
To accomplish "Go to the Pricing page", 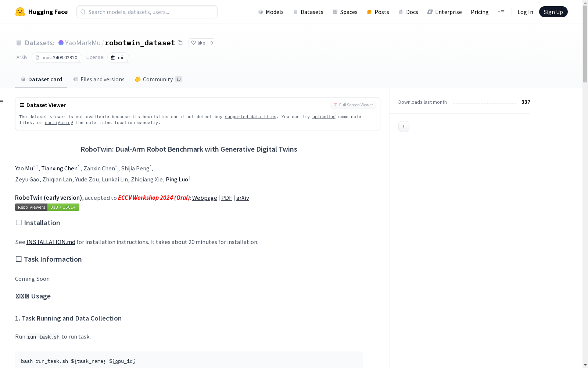I will click(480, 12).
